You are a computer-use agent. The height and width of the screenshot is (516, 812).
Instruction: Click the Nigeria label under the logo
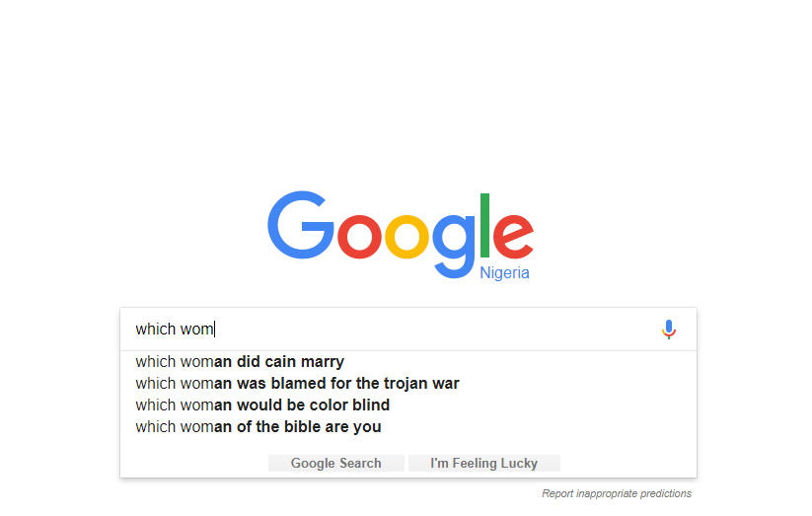point(504,273)
